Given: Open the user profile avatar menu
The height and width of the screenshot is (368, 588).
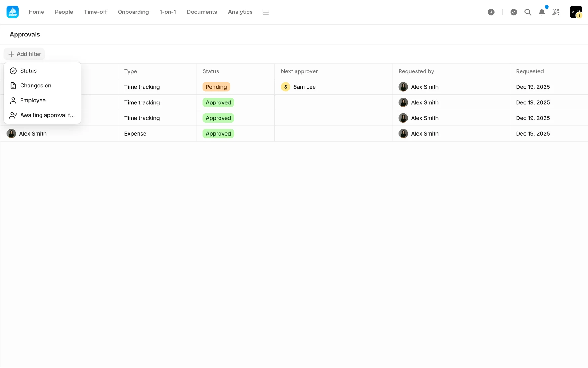Looking at the screenshot, I should coord(575,12).
